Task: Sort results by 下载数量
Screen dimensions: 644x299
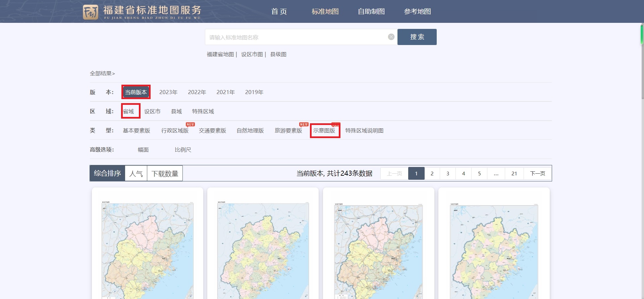Action: click(165, 173)
